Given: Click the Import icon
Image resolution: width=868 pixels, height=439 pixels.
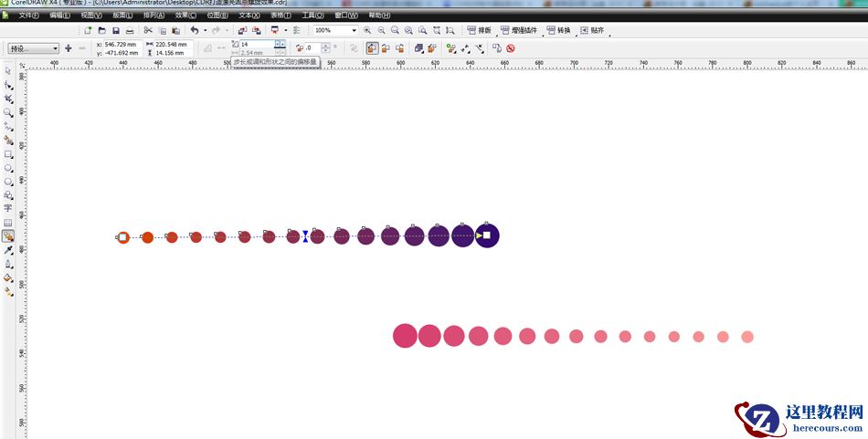Looking at the screenshot, I should click(x=242, y=30).
